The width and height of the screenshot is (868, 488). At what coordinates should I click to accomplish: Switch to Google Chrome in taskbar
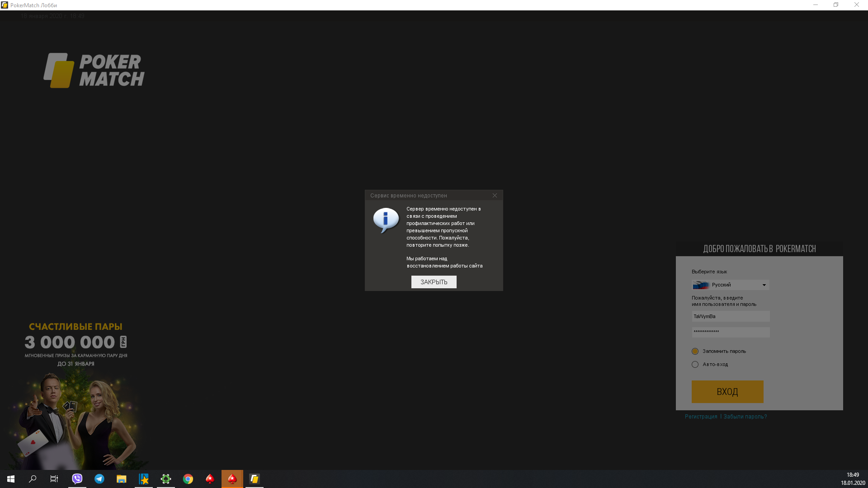pos(188,479)
